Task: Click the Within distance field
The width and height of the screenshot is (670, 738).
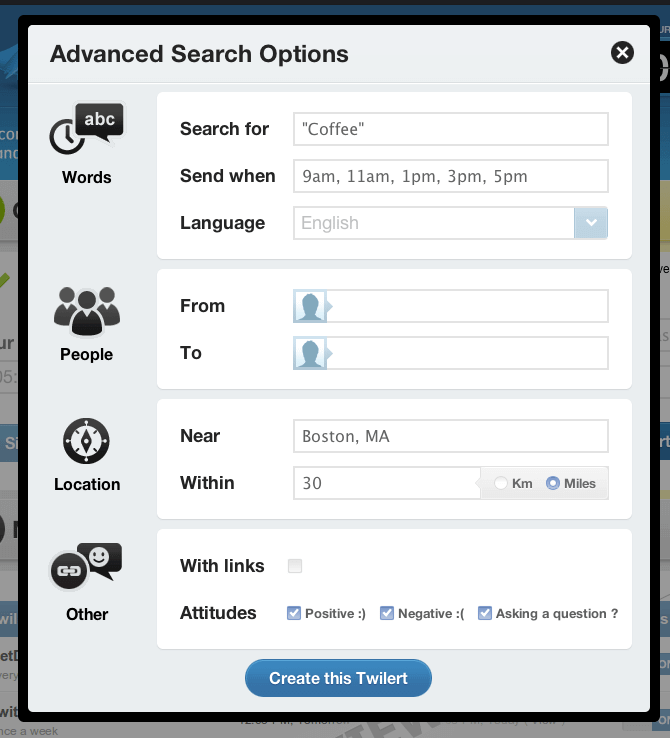Action: [x=387, y=483]
